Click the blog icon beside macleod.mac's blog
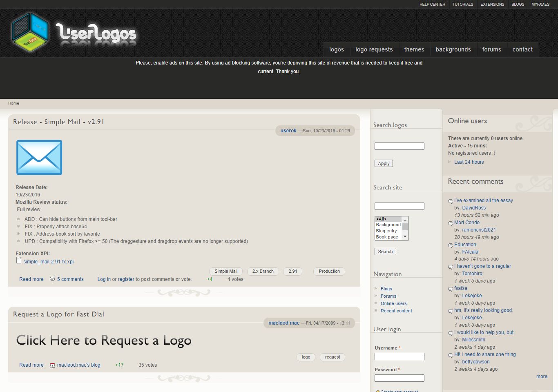This screenshot has height=392, width=558. (x=52, y=365)
